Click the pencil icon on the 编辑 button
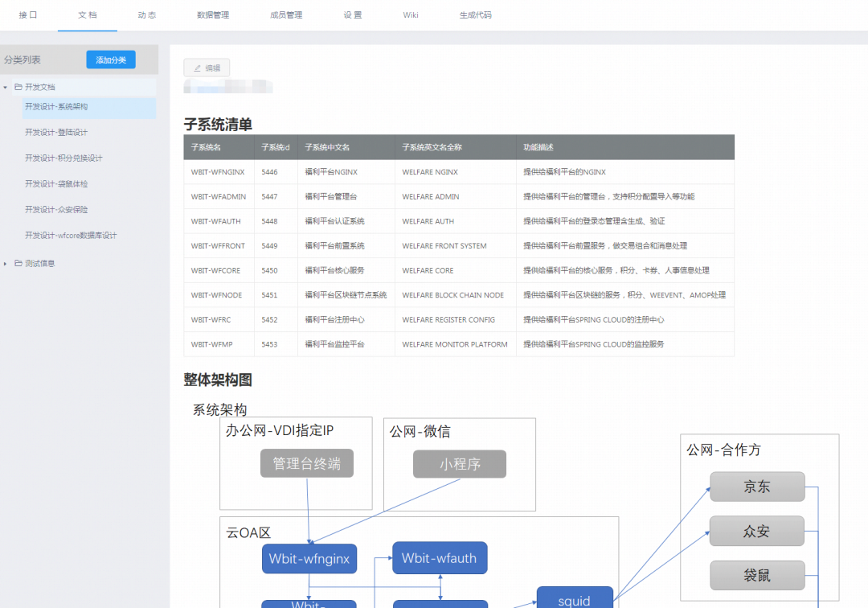The height and width of the screenshot is (608, 868). point(199,67)
